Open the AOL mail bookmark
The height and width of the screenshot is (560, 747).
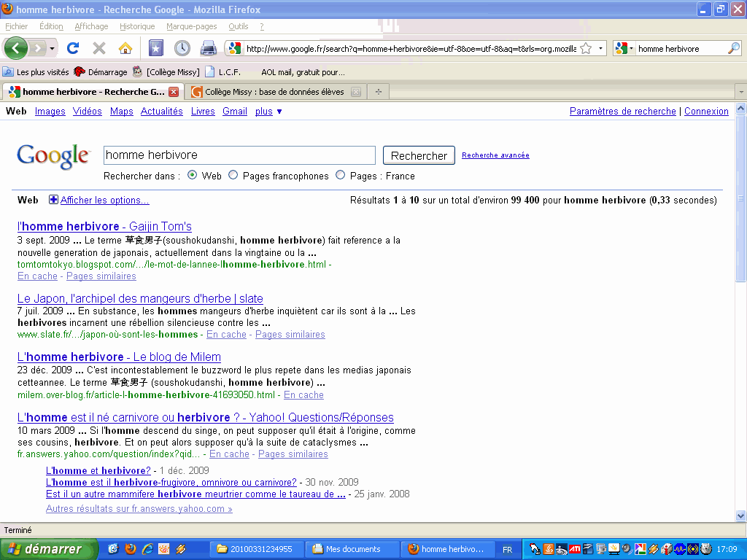coord(303,72)
